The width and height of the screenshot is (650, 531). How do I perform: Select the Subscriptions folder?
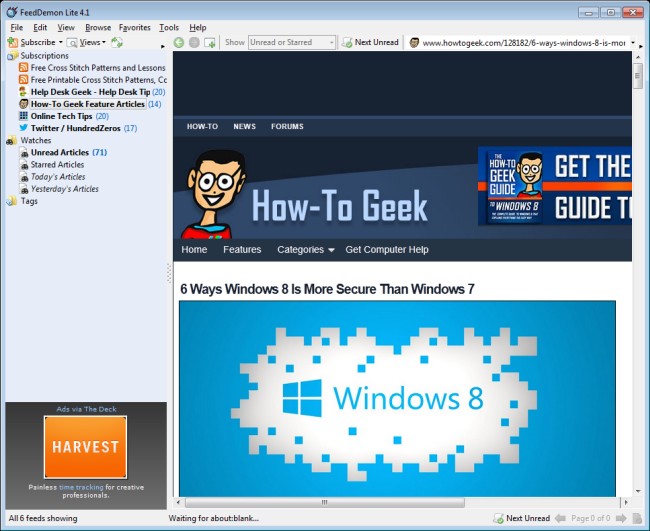[44, 56]
